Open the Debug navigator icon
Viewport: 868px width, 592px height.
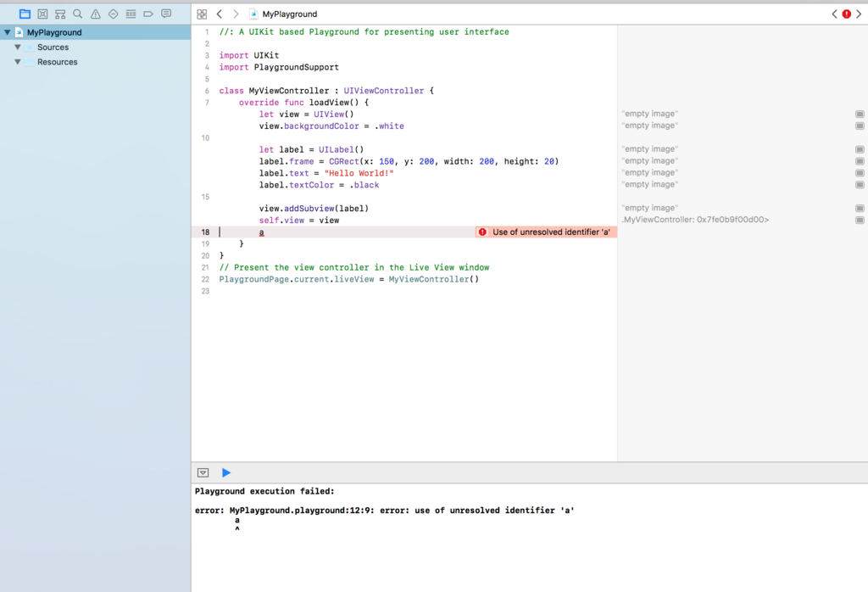pos(131,14)
